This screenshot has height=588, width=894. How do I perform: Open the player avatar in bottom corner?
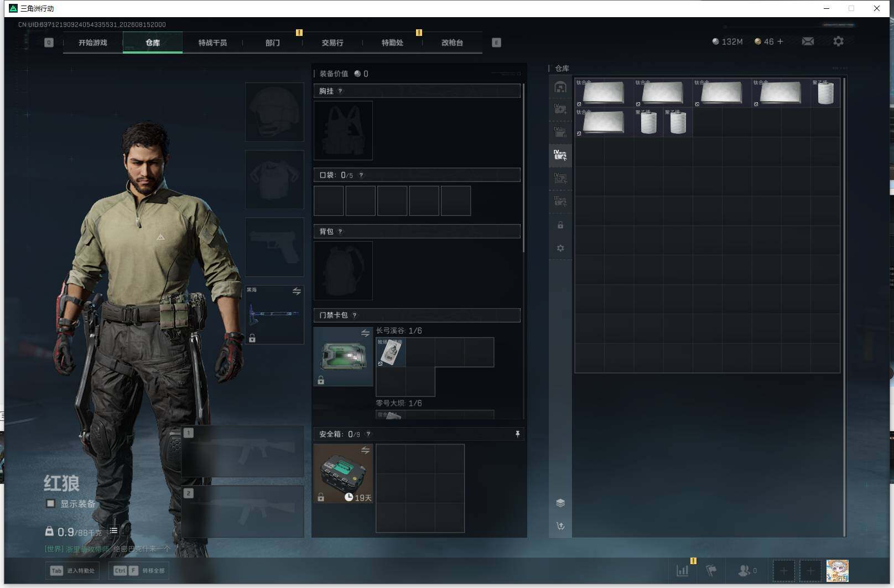click(x=838, y=571)
